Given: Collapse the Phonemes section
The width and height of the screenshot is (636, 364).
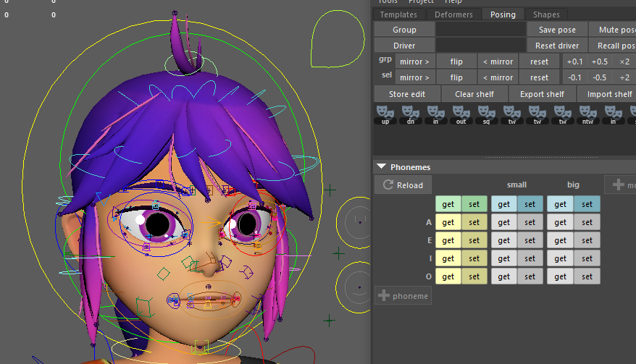Looking at the screenshot, I should pyautogui.click(x=381, y=166).
